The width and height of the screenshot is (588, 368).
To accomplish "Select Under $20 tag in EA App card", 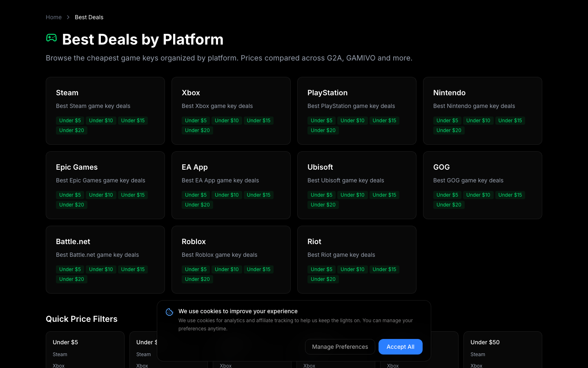I will pos(197,205).
